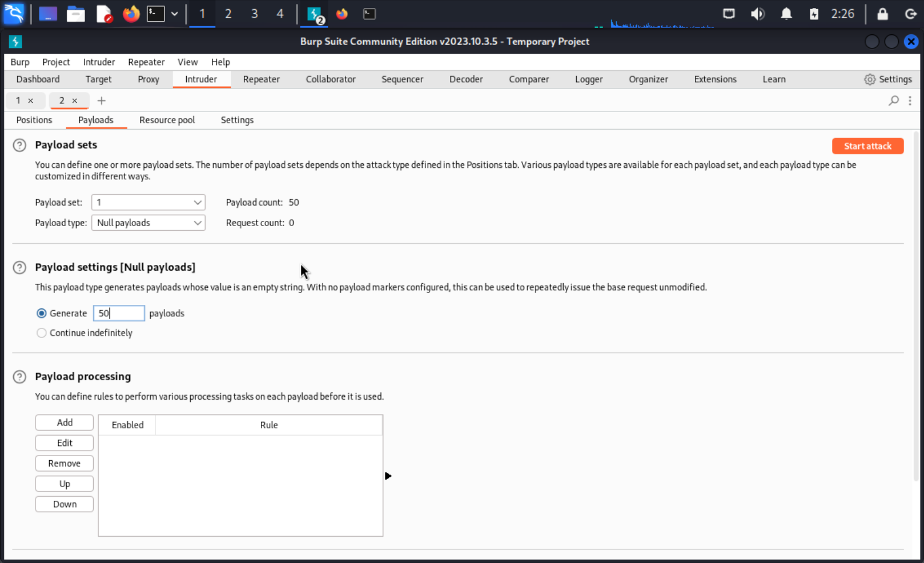Switch to the Collaborator tab
Screen dimensions: 924x563
click(x=331, y=79)
